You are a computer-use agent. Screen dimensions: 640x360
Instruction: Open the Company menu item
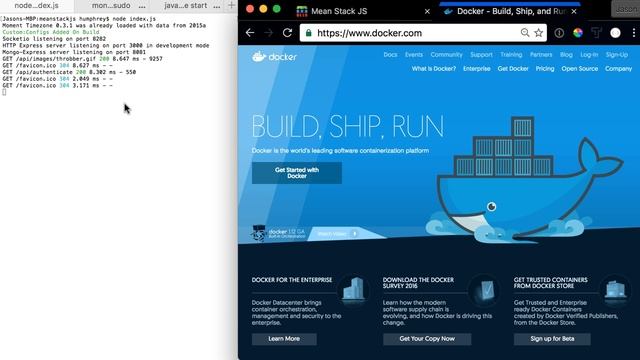(618, 69)
